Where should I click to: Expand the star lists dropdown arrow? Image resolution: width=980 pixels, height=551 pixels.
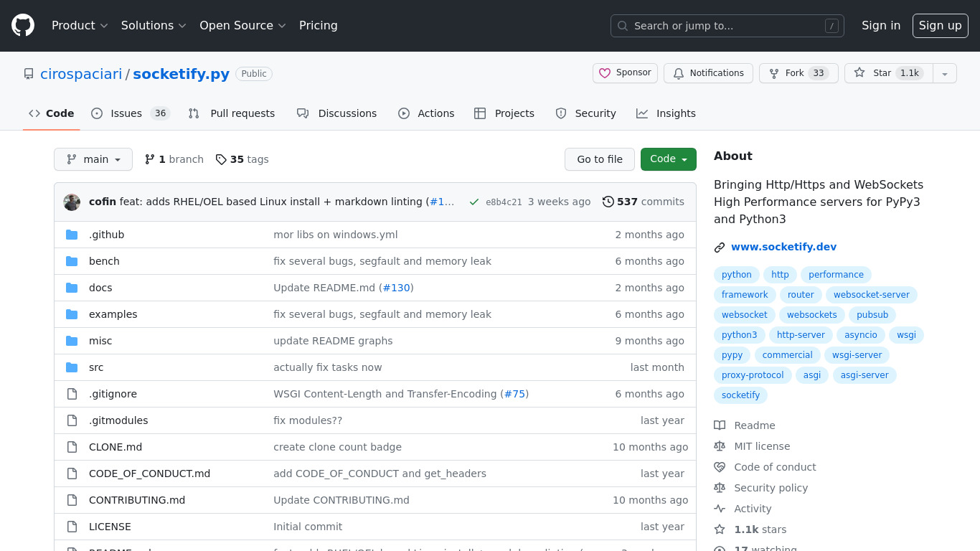tap(945, 73)
